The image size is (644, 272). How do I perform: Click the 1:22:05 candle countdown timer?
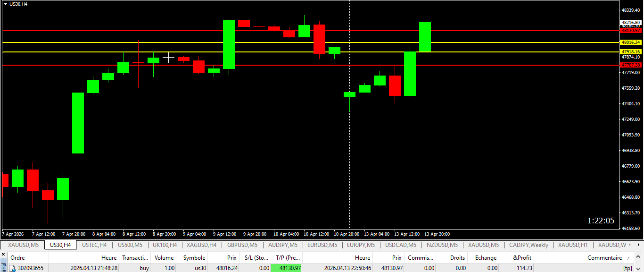coord(601,221)
